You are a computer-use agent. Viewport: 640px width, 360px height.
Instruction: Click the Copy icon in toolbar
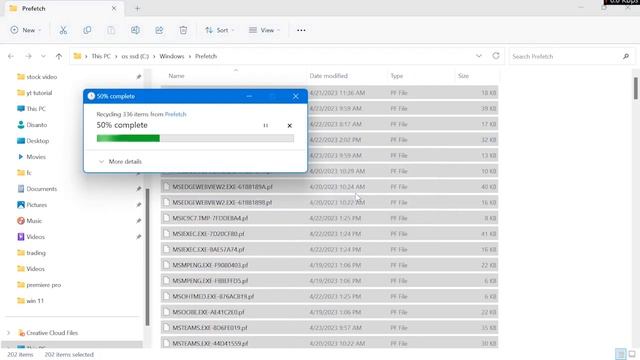pyautogui.click(x=87, y=30)
